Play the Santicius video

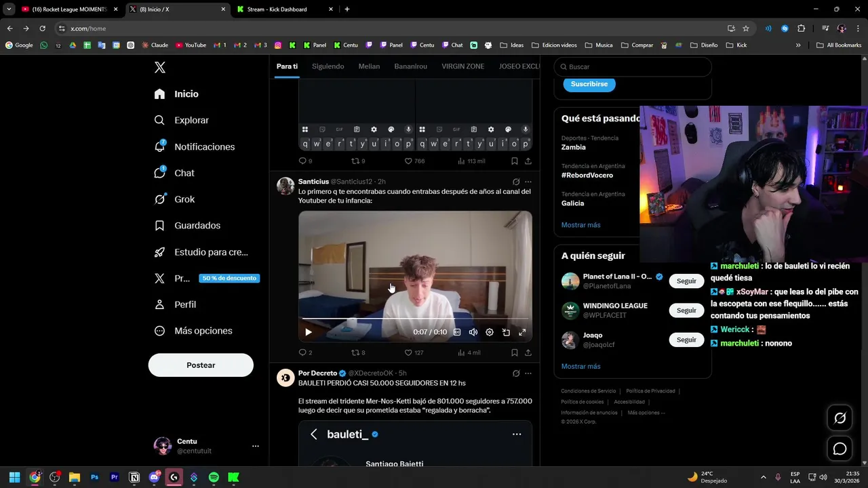(x=309, y=332)
